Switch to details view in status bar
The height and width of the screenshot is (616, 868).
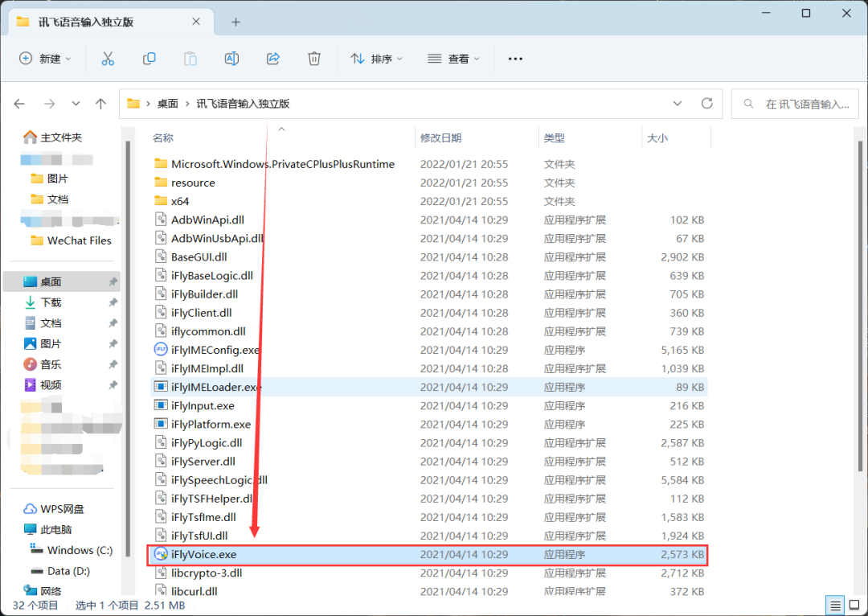(x=835, y=605)
